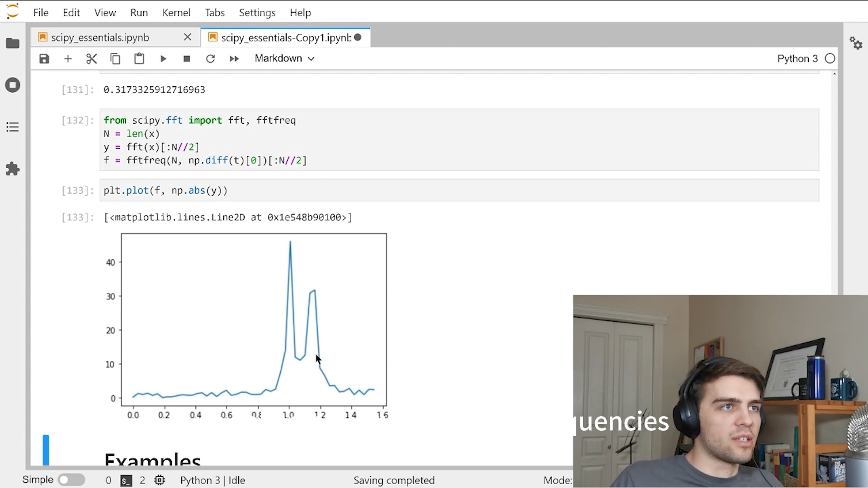Run the selected cell with the play icon
868x488 pixels.
click(163, 59)
